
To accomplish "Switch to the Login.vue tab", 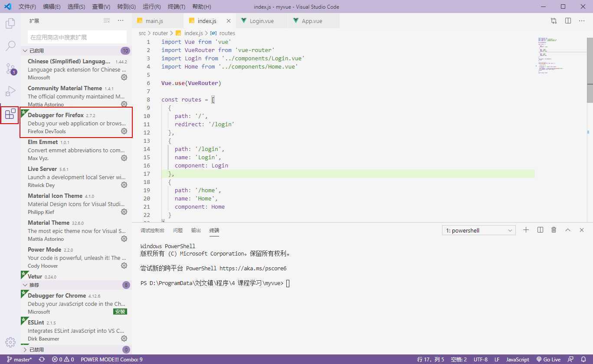I will pos(262,21).
